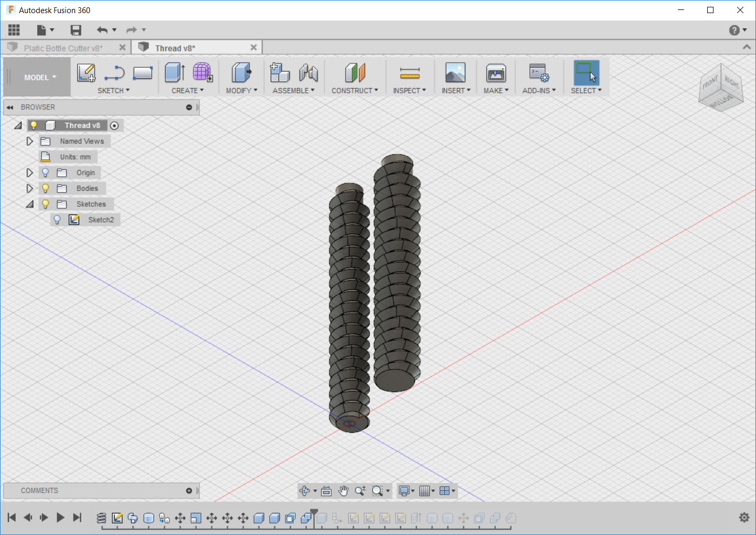Collapse the Thread v8 root node
The image size is (756, 535).
click(18, 125)
